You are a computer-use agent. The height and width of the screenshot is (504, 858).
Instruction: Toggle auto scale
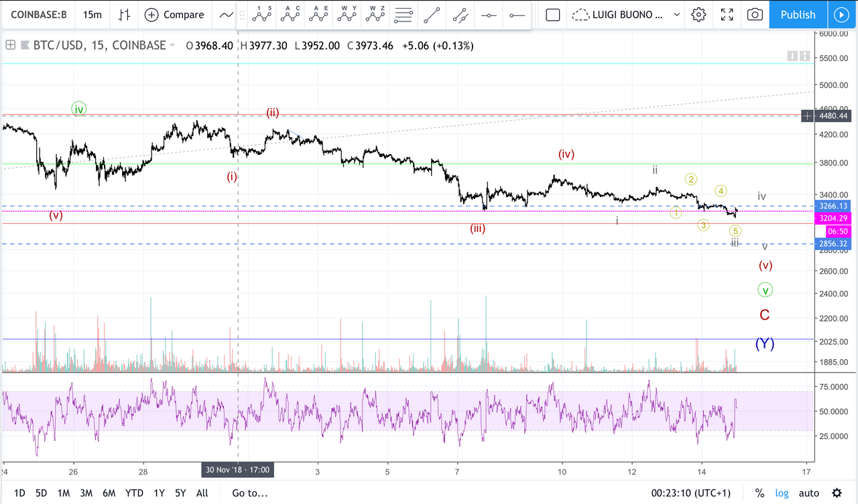[x=808, y=493]
